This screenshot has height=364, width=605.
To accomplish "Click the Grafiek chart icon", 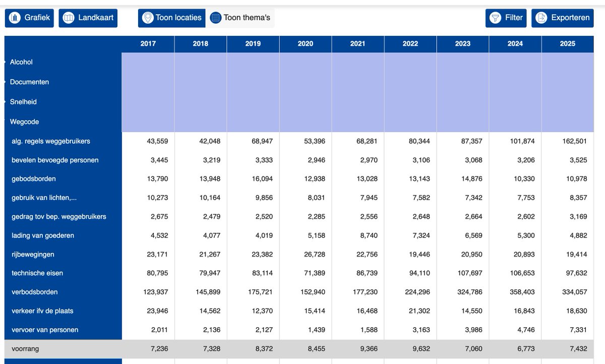I will (x=15, y=18).
